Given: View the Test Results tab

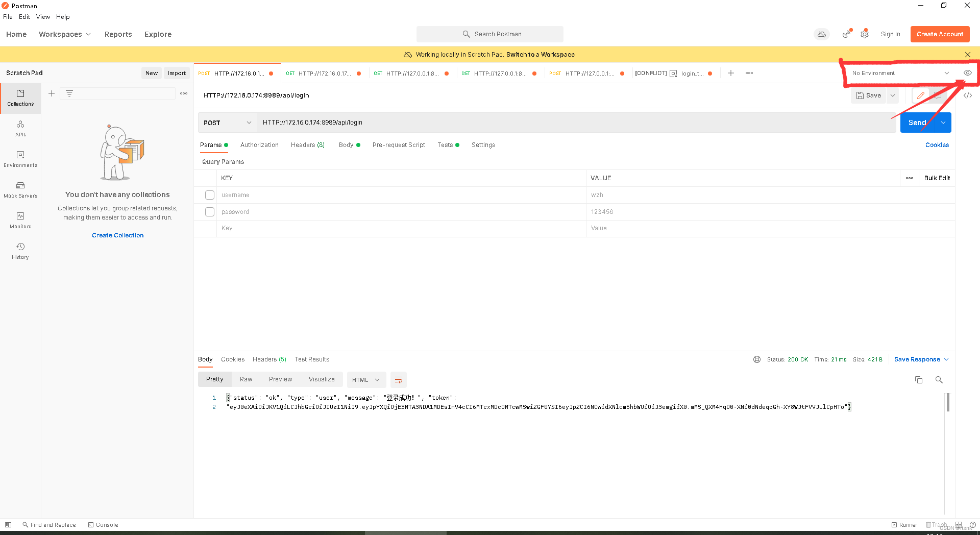Looking at the screenshot, I should point(312,359).
